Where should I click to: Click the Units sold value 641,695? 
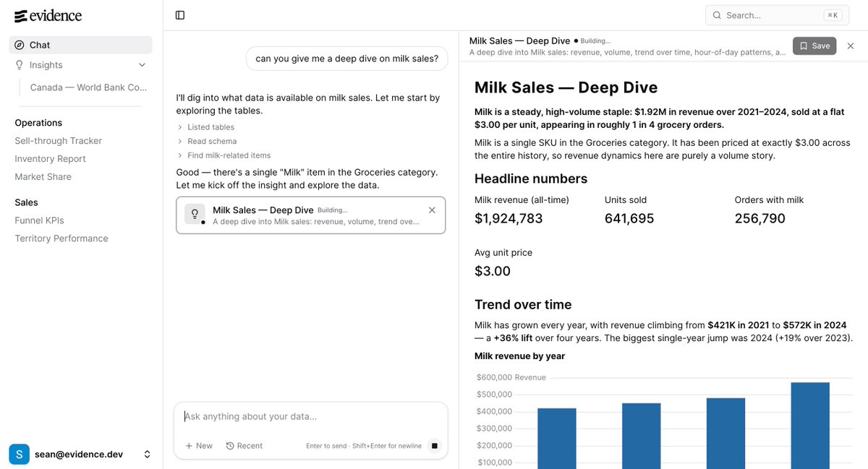coord(629,218)
